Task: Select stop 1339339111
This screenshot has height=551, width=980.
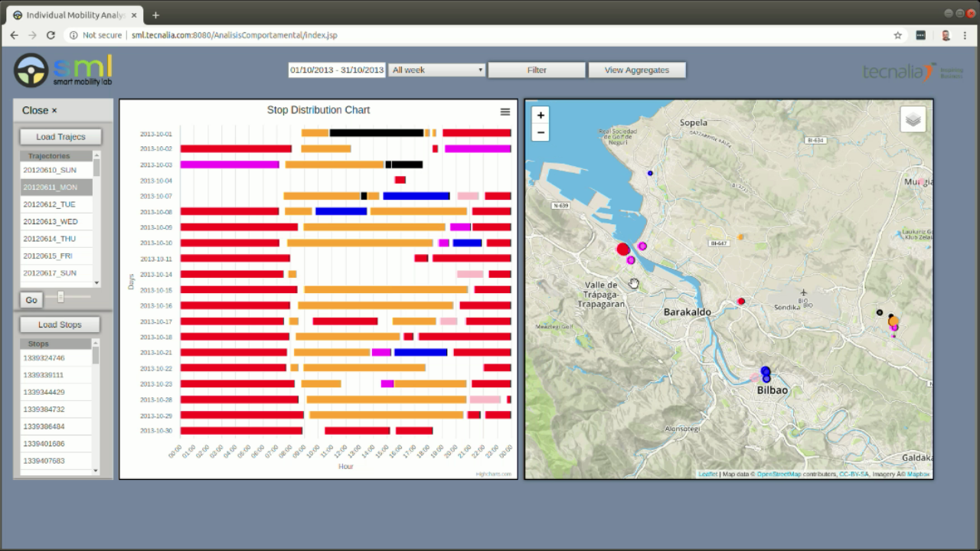Action: pos(56,375)
